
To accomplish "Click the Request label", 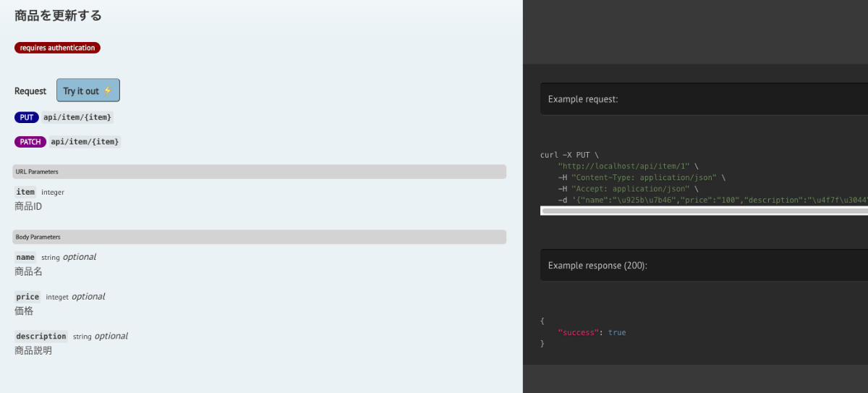I will (30, 91).
